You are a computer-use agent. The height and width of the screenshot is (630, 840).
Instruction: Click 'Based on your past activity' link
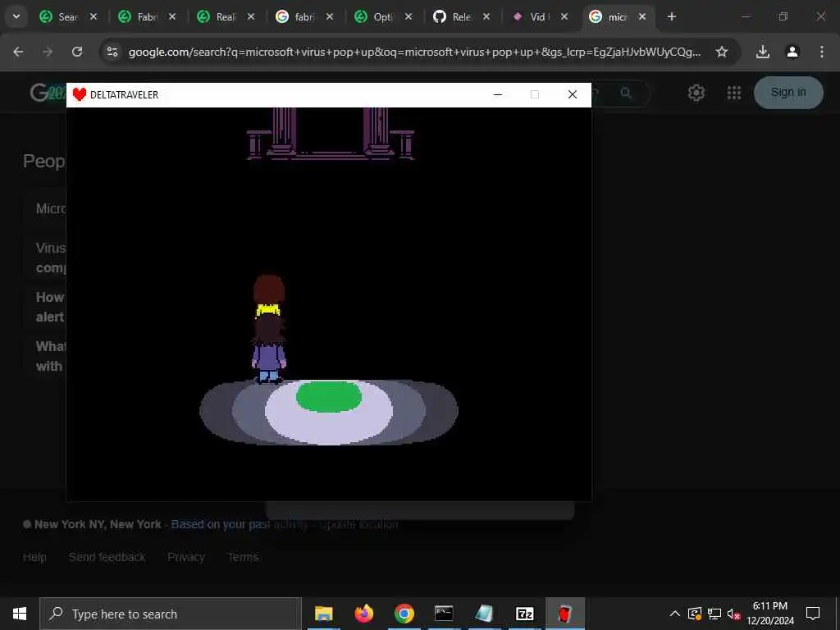[240, 524]
